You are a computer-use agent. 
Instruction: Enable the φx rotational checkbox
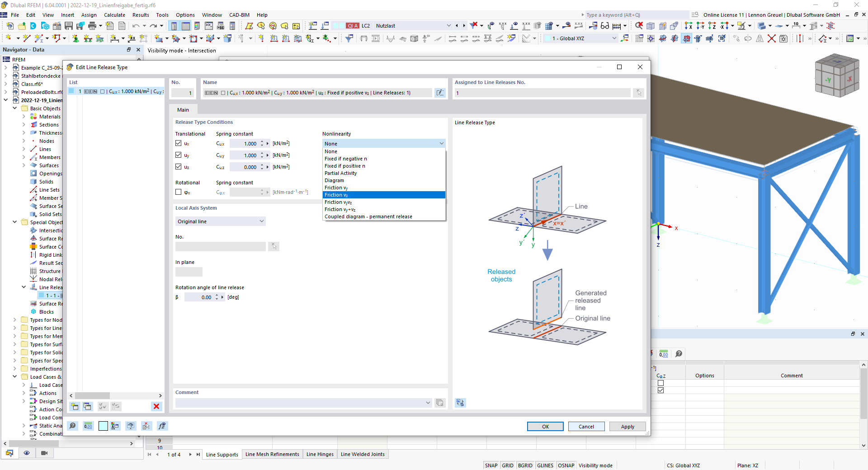point(179,192)
